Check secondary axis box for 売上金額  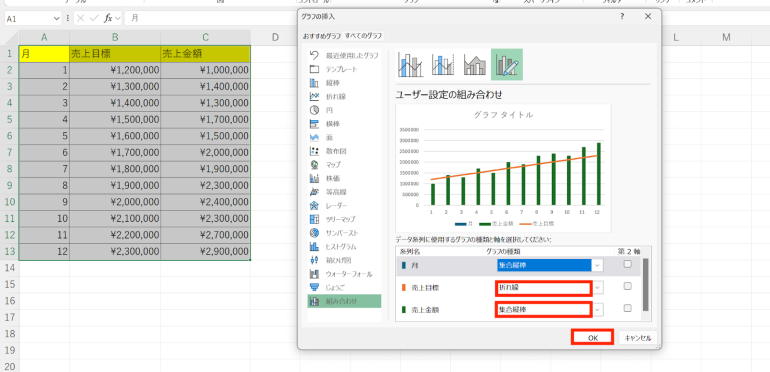pos(627,308)
